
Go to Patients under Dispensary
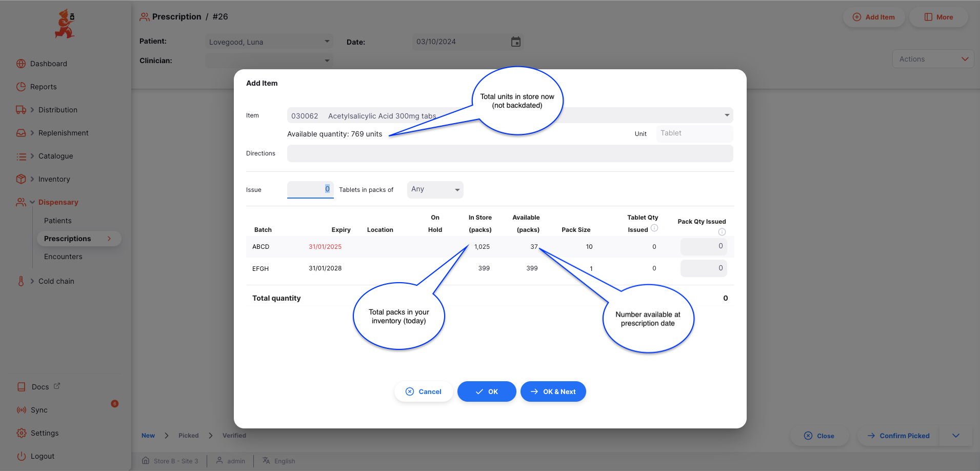(58, 221)
